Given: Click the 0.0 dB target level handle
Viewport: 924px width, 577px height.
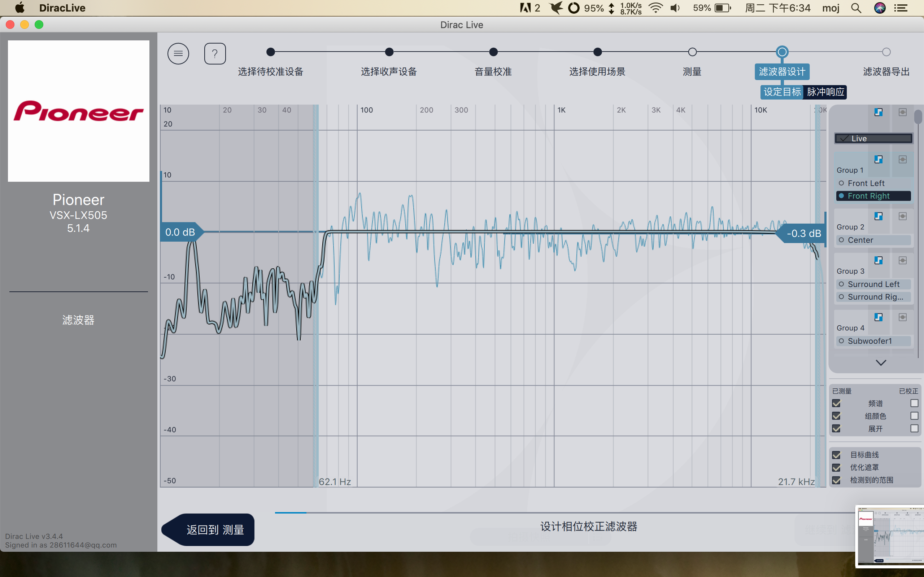Looking at the screenshot, I should (180, 232).
